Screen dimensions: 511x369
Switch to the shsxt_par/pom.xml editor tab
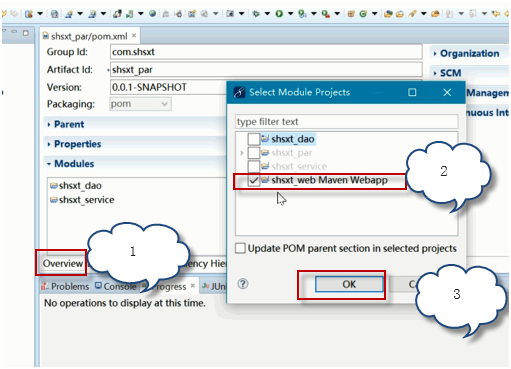click(x=89, y=36)
